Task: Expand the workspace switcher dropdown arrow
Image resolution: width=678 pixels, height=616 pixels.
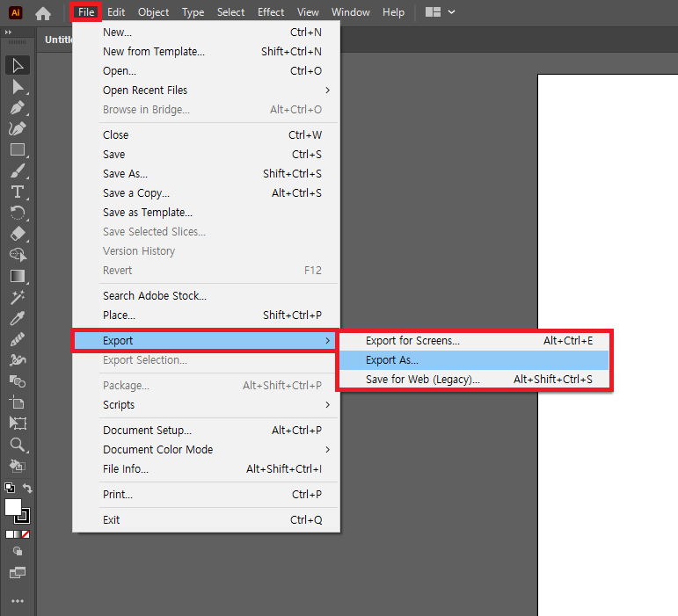Action: click(x=451, y=12)
